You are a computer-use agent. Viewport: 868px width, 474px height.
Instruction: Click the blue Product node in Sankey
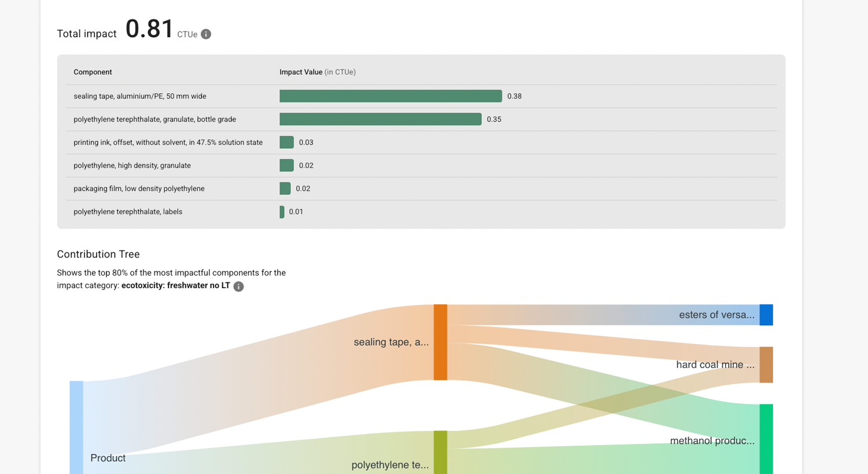click(x=76, y=427)
